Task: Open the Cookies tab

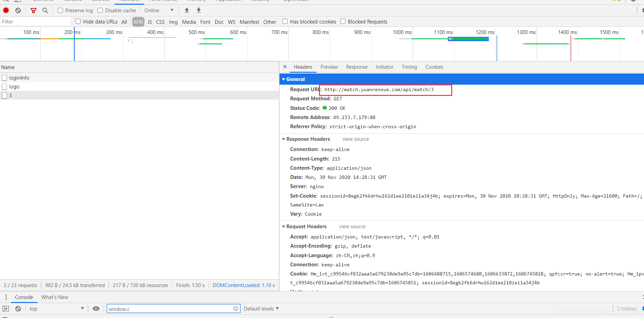Action: tap(434, 67)
